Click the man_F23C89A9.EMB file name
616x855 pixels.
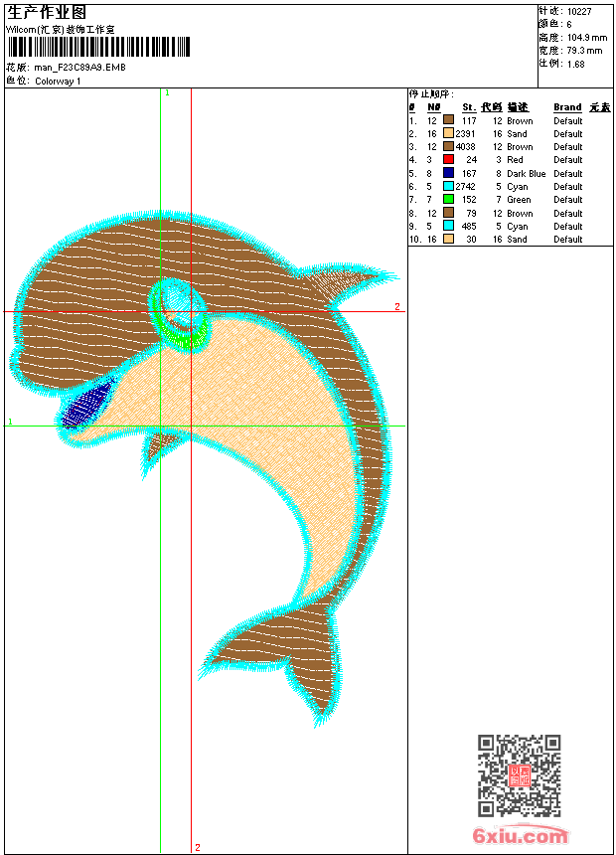pyautogui.click(x=79, y=67)
